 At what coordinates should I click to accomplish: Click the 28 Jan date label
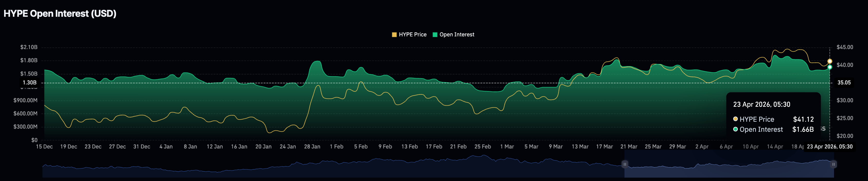click(312, 146)
